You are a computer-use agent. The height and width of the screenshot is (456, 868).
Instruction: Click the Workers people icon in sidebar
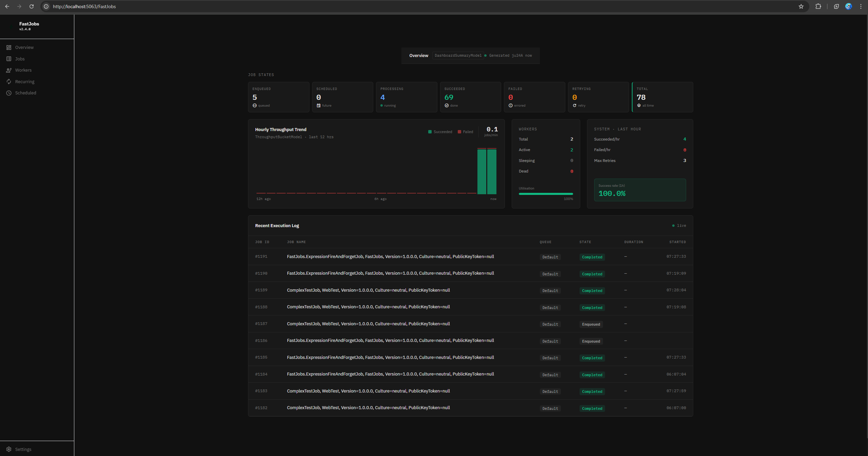(x=9, y=70)
